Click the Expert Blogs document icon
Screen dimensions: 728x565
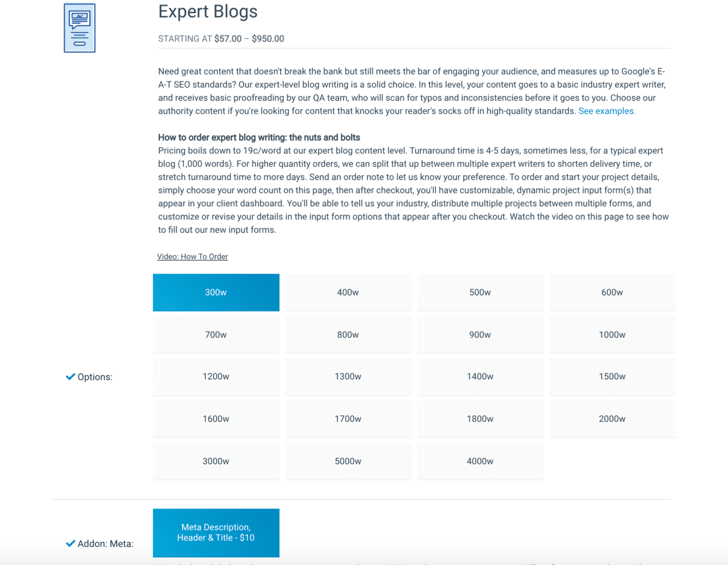pos(79,27)
